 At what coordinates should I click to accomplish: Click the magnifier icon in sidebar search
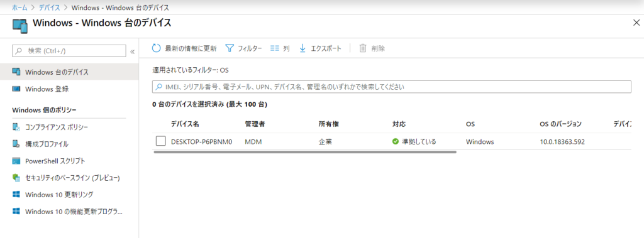[x=19, y=51]
